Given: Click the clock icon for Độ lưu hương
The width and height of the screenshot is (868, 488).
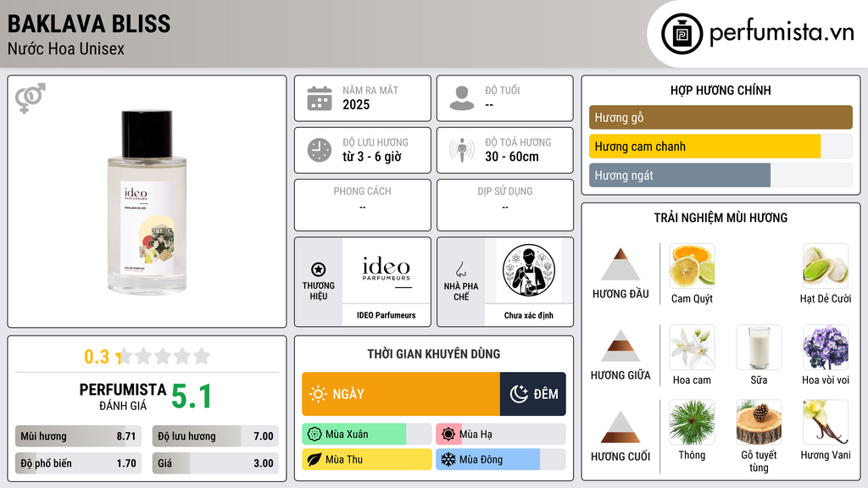Looking at the screenshot, I should pos(320,150).
